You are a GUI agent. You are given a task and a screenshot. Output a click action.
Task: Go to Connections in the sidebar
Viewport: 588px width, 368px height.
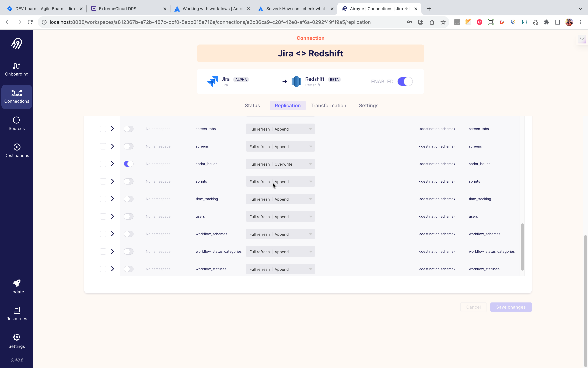(16, 97)
